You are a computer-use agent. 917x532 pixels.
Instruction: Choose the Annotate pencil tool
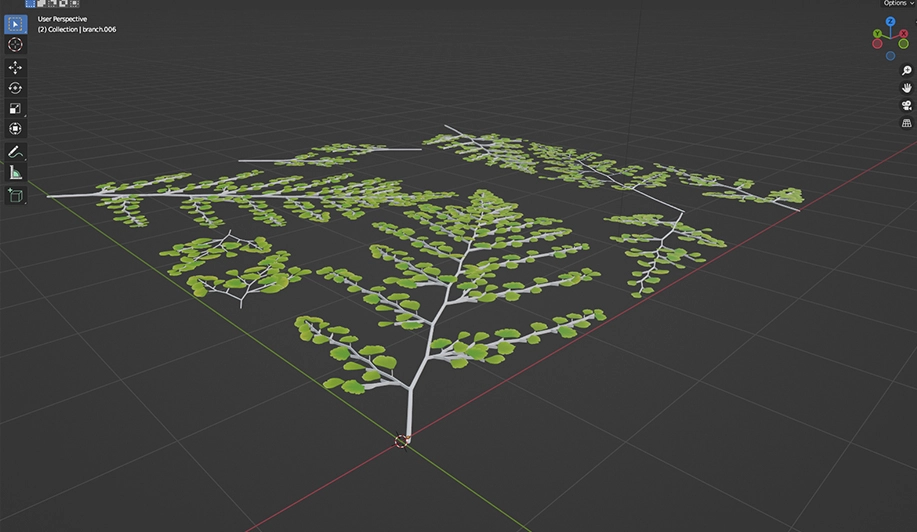(x=16, y=152)
